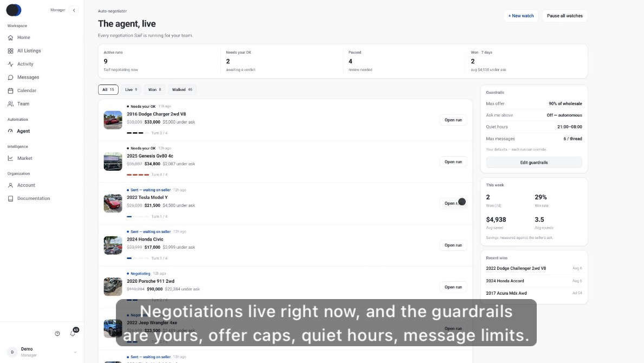Click the 2025 Genesis Gv80 thumbnail
The height and width of the screenshot is (363, 644).
click(113, 162)
